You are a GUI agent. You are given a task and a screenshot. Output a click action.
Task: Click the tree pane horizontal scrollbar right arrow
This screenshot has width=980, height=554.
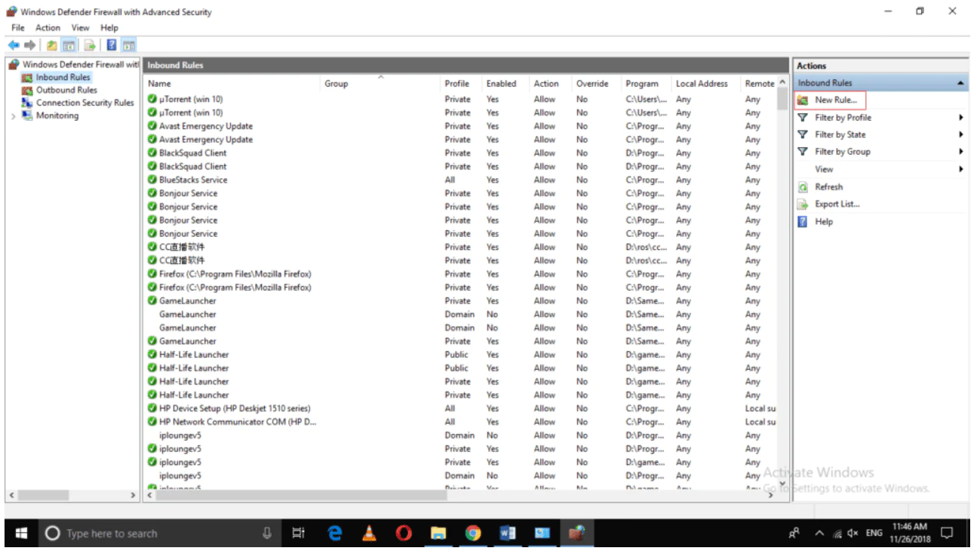coord(134,495)
